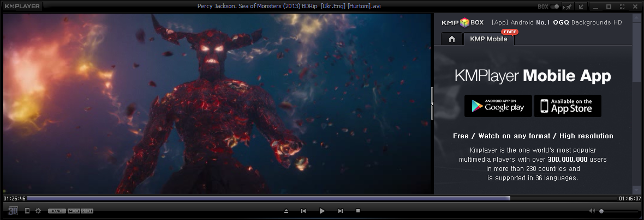Click the 5.1CH audio channel badge

(87, 211)
